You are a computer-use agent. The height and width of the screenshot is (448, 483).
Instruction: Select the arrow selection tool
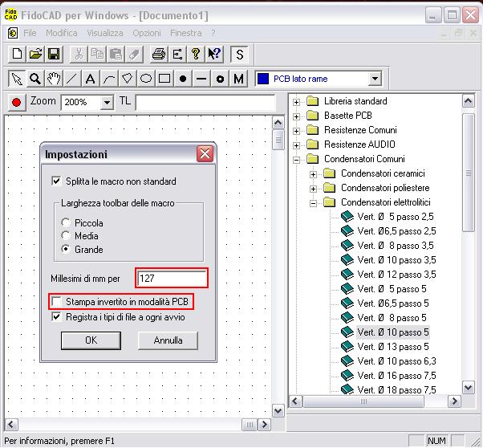tap(17, 79)
